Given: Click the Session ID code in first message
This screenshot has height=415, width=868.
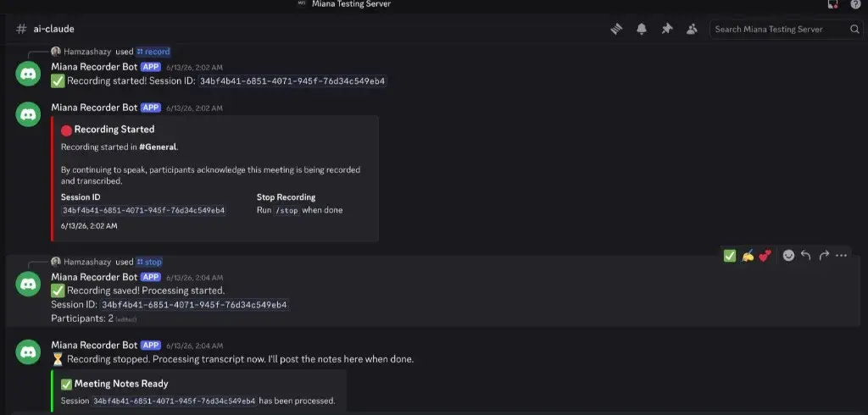Looking at the screenshot, I should 292,81.
